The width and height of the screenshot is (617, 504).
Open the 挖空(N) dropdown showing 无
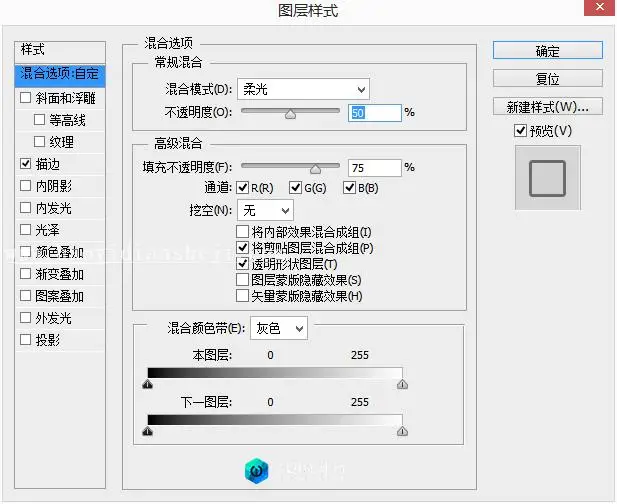(x=265, y=210)
